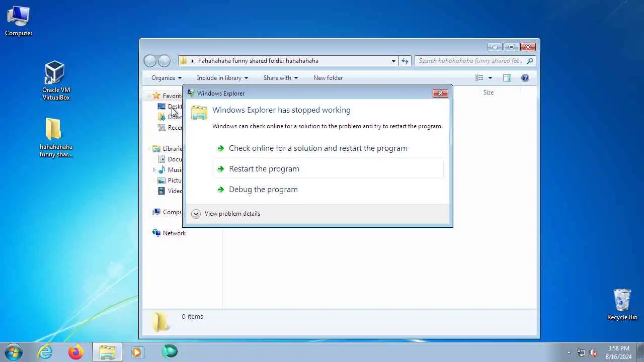The width and height of the screenshot is (644, 362).
Task: Click the Explorer Forward navigation button
Action: (x=164, y=61)
